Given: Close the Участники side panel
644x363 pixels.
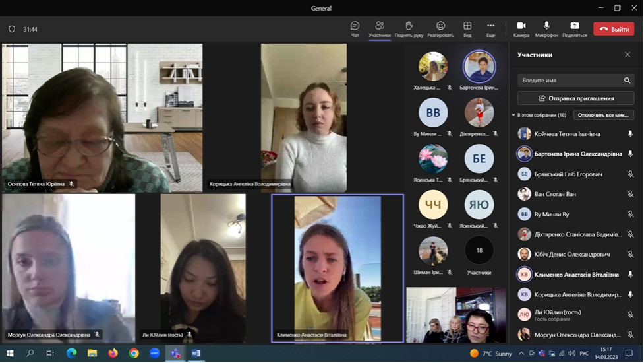Looking at the screenshot, I should tap(627, 55).
